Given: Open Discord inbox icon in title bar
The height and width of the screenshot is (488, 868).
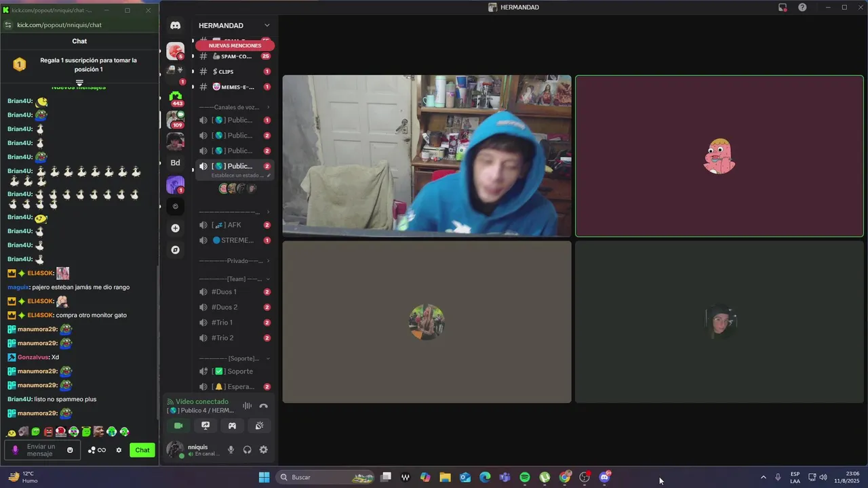Looking at the screenshot, I should 783,7.
